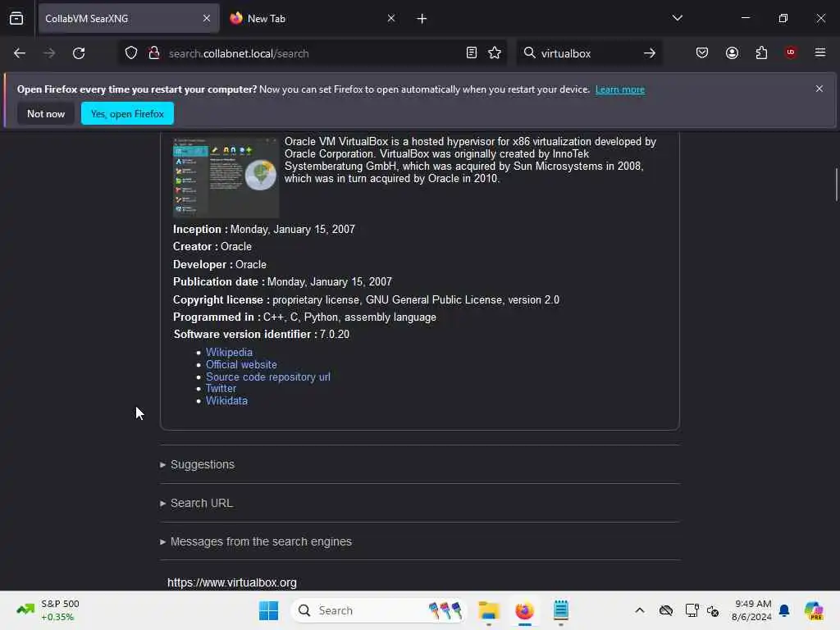Click the Inception date January 15, 2007

pos(293,230)
